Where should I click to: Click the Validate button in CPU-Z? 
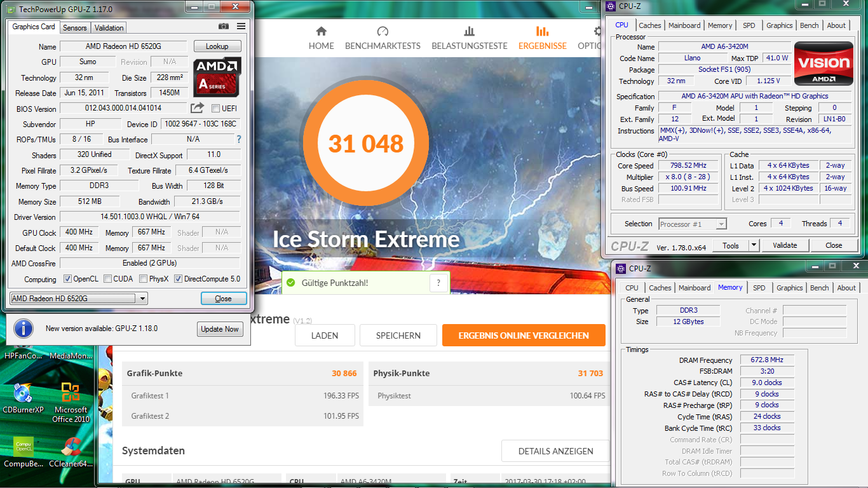(x=785, y=245)
